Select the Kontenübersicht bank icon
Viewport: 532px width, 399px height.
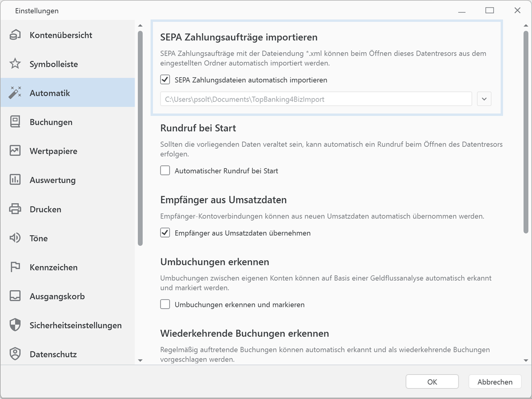(x=16, y=35)
